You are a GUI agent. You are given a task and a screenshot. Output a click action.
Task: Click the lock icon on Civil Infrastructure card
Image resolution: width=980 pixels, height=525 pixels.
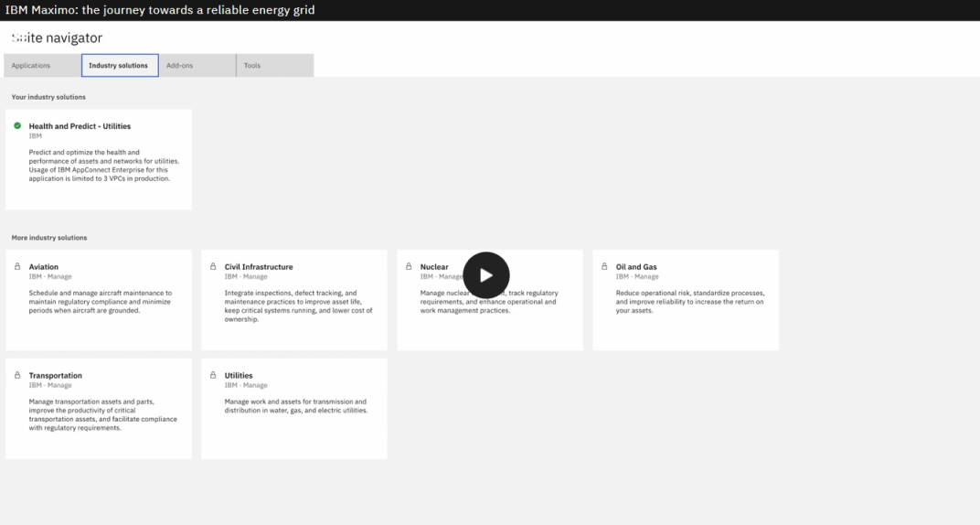[x=213, y=266]
